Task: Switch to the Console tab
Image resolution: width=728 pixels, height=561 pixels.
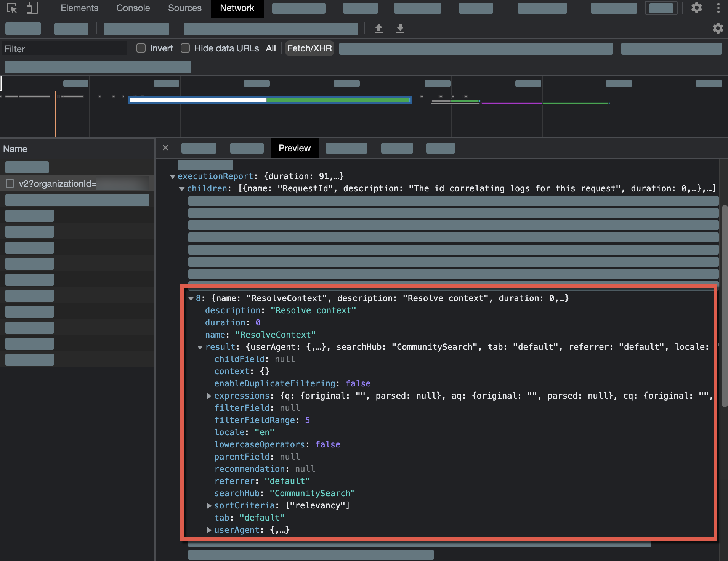Action: 133,8
